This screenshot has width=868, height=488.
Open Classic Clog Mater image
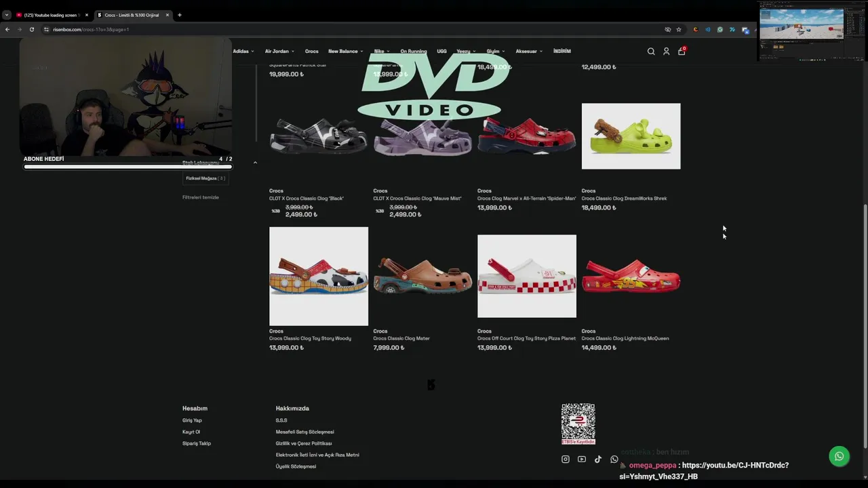point(422,277)
